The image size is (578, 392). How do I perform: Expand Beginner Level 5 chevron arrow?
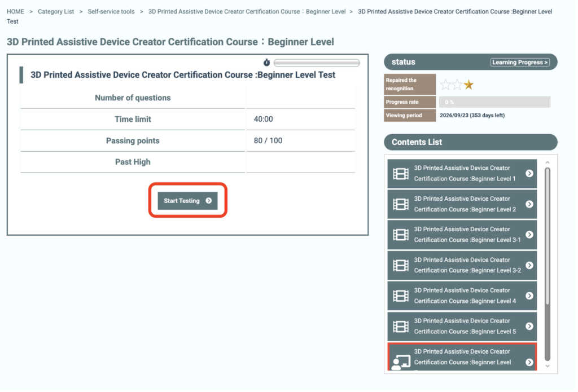click(x=529, y=326)
